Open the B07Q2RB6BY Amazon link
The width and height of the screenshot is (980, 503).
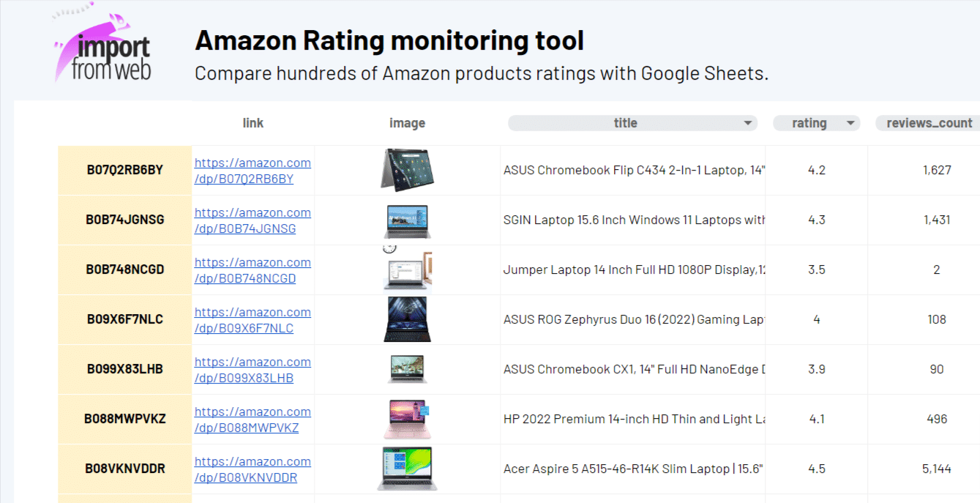click(x=253, y=171)
